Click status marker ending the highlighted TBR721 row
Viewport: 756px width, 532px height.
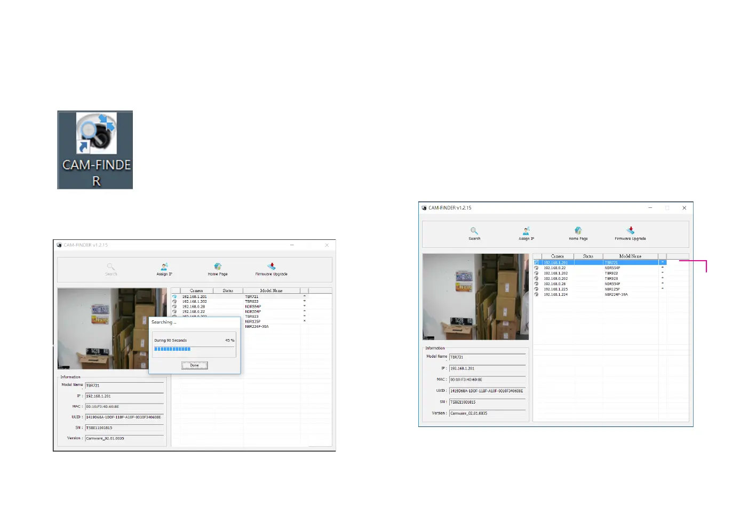[663, 262]
